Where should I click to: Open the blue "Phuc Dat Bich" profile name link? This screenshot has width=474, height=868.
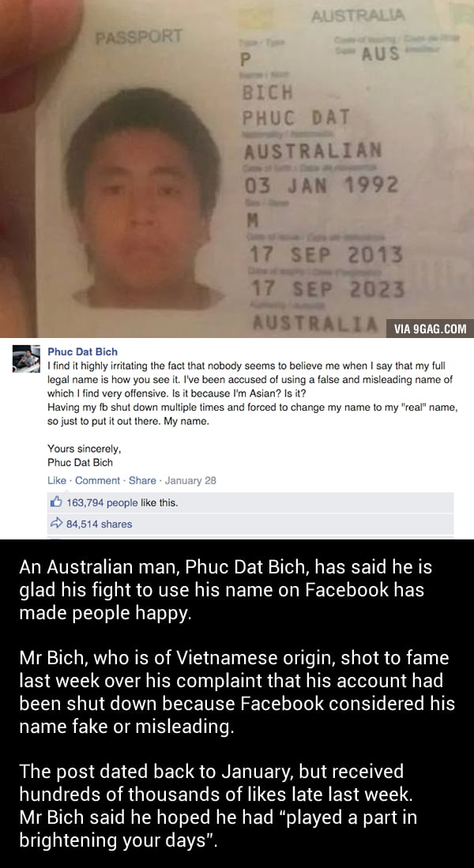tap(82, 351)
